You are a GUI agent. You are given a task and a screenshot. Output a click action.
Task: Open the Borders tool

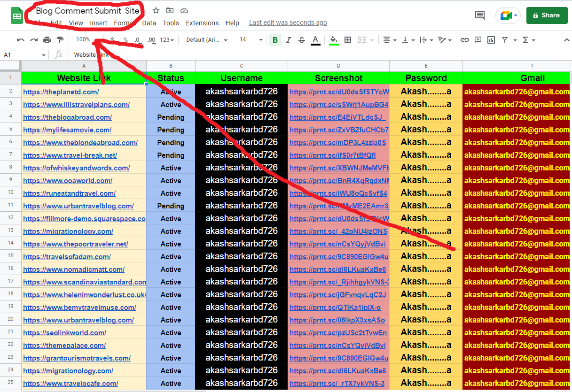pyautogui.click(x=347, y=40)
